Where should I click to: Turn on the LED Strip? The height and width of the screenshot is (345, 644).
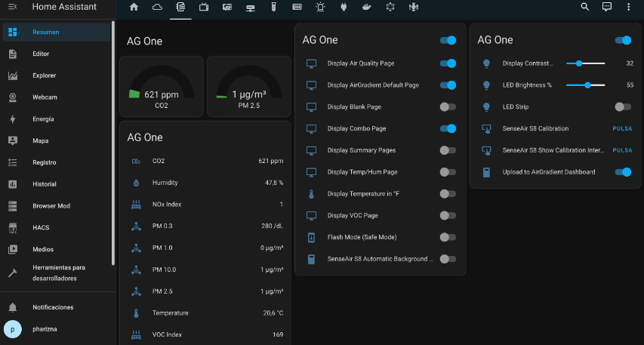[623, 106]
